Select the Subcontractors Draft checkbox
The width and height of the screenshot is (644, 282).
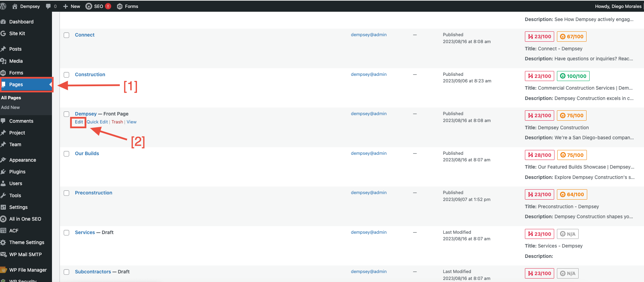[66, 272]
